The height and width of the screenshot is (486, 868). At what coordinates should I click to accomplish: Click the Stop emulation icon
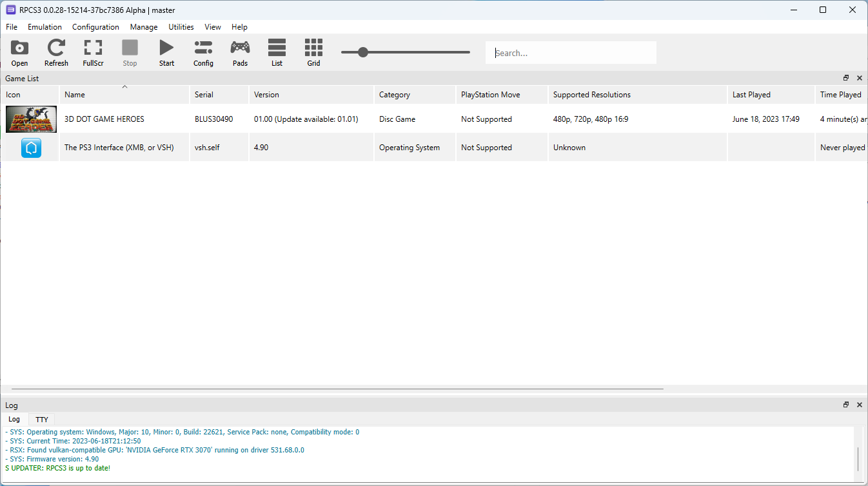coord(130,48)
